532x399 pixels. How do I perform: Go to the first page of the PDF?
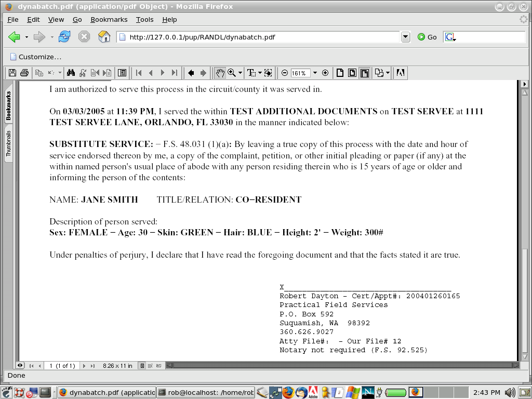139,73
